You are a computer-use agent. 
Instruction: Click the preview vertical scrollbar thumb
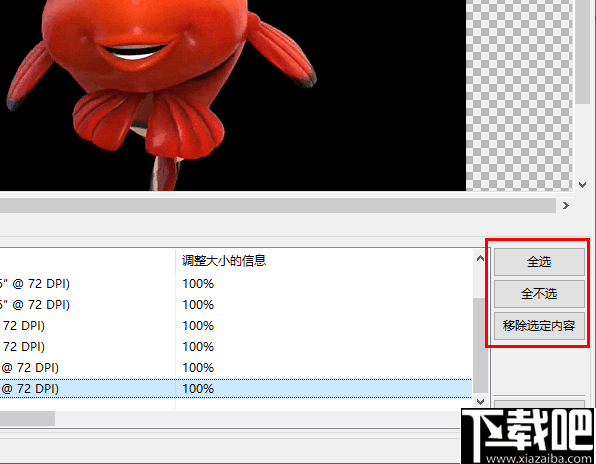pos(582,51)
